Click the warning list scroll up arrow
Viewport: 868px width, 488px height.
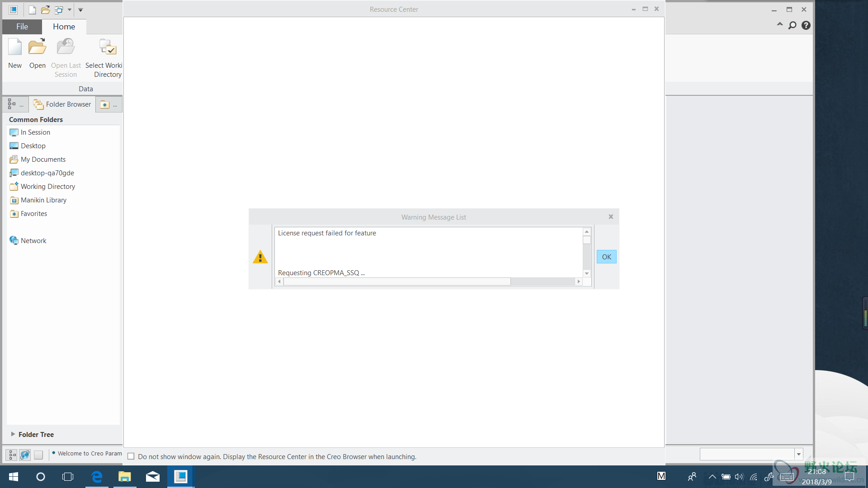pos(587,231)
